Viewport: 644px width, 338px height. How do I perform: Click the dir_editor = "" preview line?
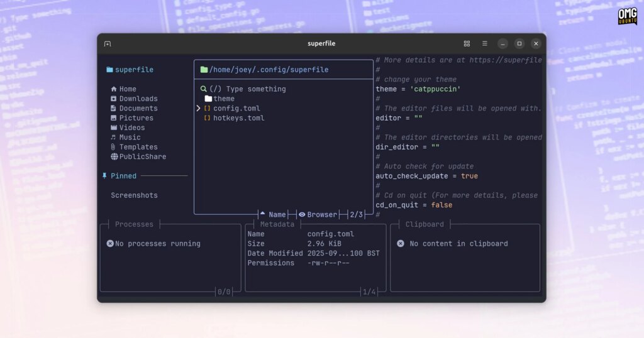[408, 147]
